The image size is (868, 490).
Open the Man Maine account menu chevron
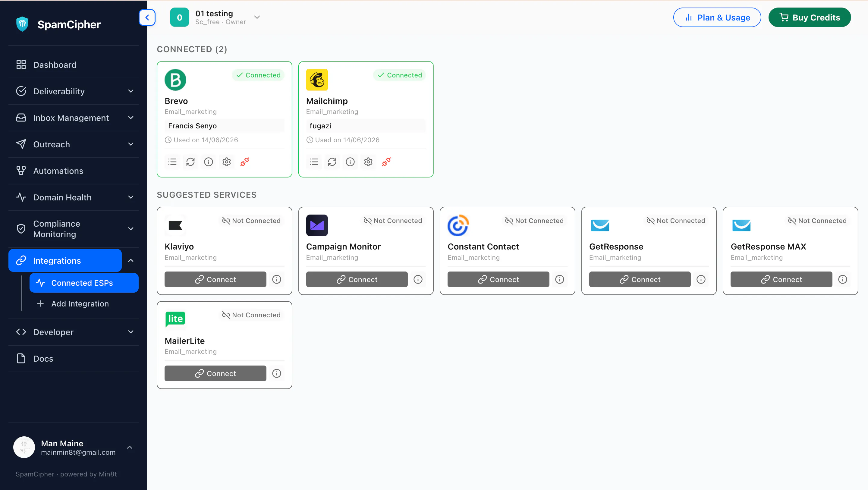click(x=129, y=447)
